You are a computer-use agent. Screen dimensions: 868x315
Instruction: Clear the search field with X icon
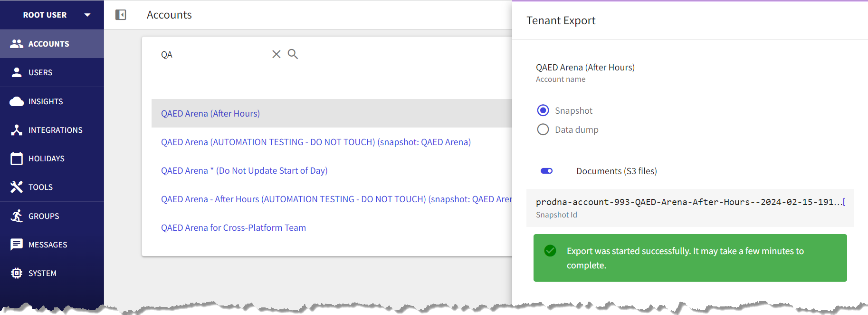pos(276,54)
